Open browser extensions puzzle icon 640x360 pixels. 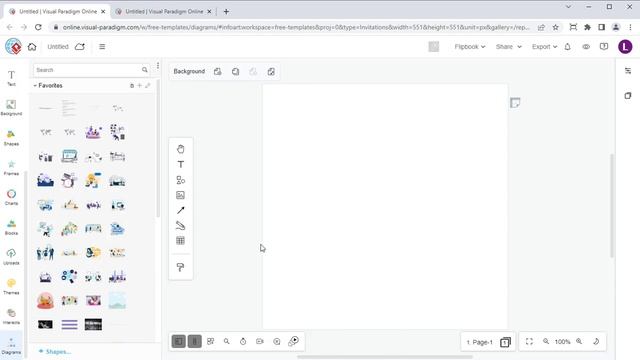587,27
